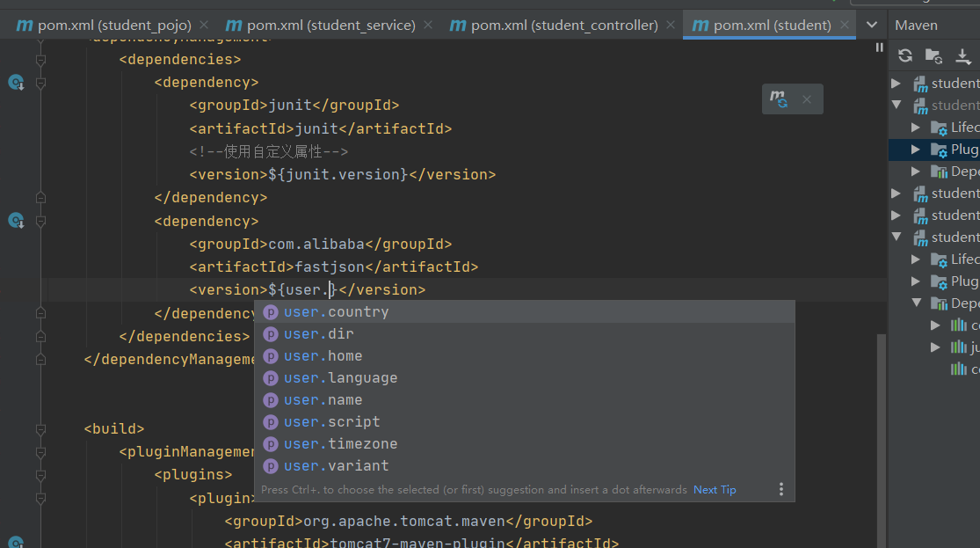Fold the <dependencies> opening tag
The height and width of the screenshot is (548, 980).
click(40, 60)
